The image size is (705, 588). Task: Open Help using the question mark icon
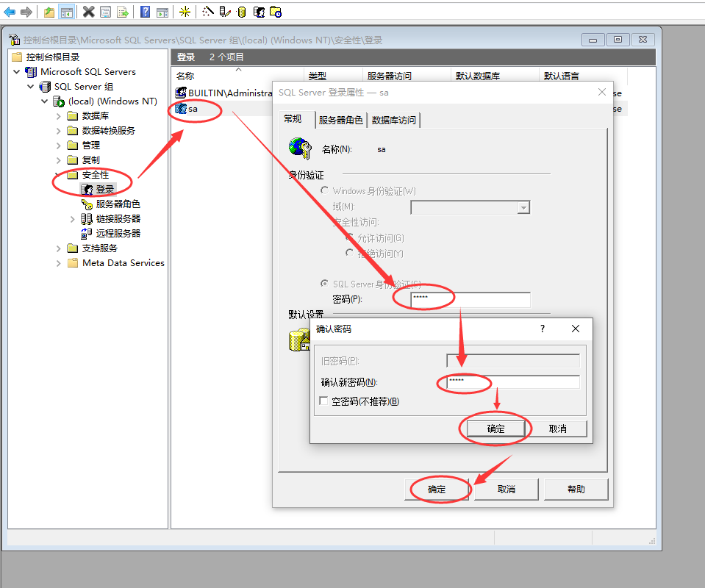point(145,12)
